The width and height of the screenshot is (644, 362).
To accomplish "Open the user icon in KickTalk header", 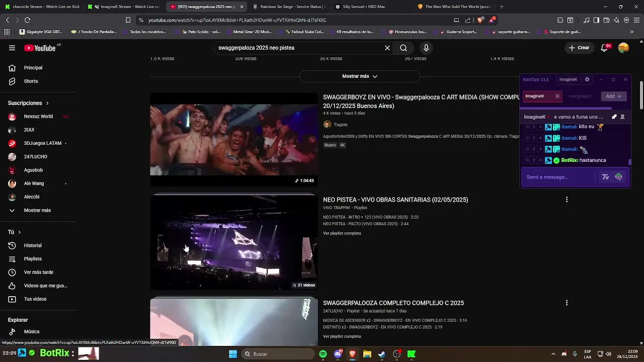I will point(622,117).
